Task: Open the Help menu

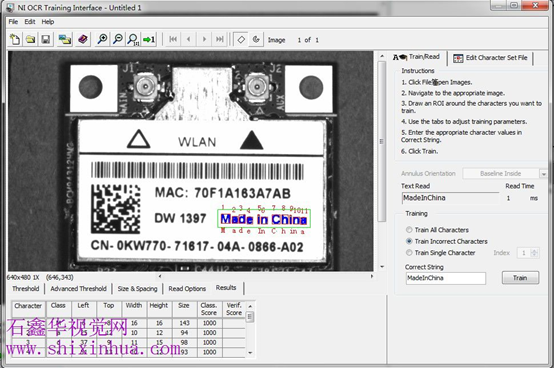Action: (x=48, y=22)
